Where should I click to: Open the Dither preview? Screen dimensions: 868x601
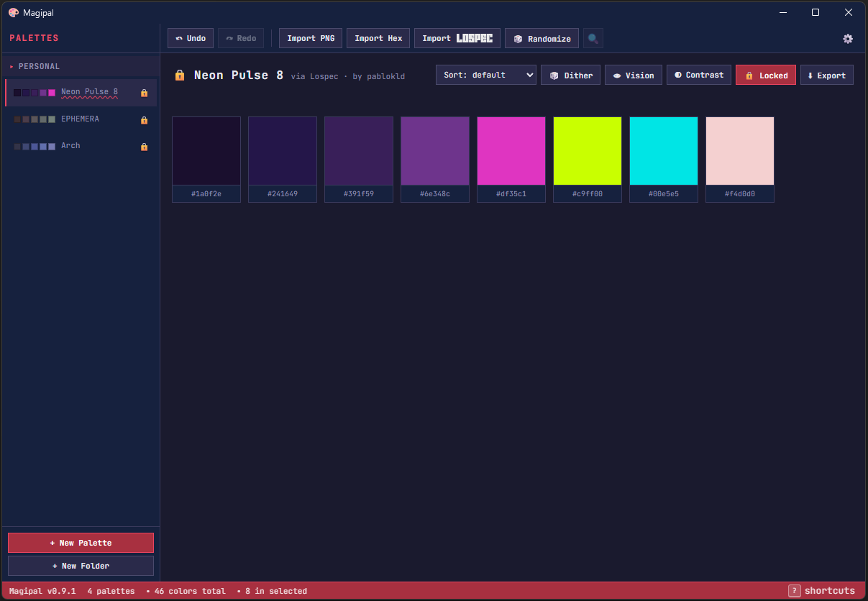pos(571,75)
